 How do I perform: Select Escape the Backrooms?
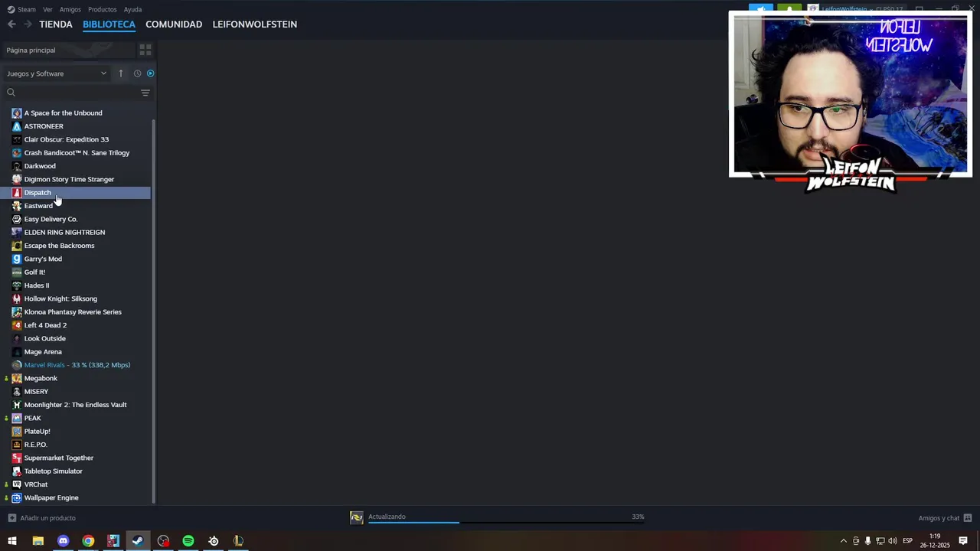(x=59, y=246)
